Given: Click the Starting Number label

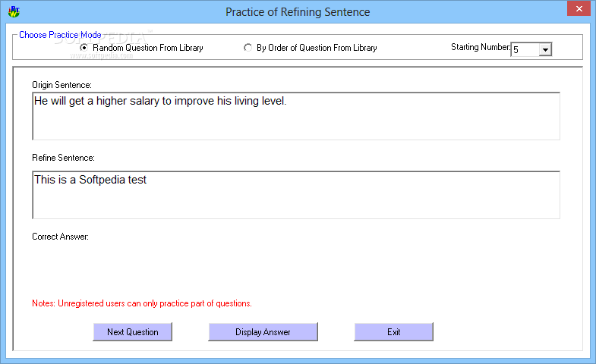Looking at the screenshot, I should (481, 47).
